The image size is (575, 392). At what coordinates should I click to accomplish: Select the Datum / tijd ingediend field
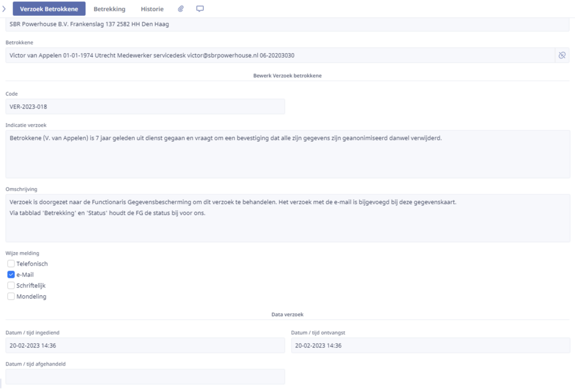[145, 345]
